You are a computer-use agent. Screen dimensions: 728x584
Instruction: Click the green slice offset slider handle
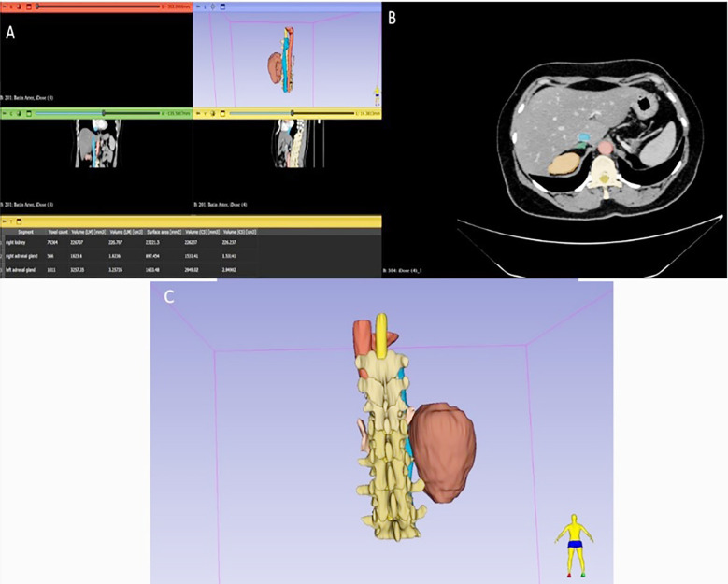click(x=104, y=113)
